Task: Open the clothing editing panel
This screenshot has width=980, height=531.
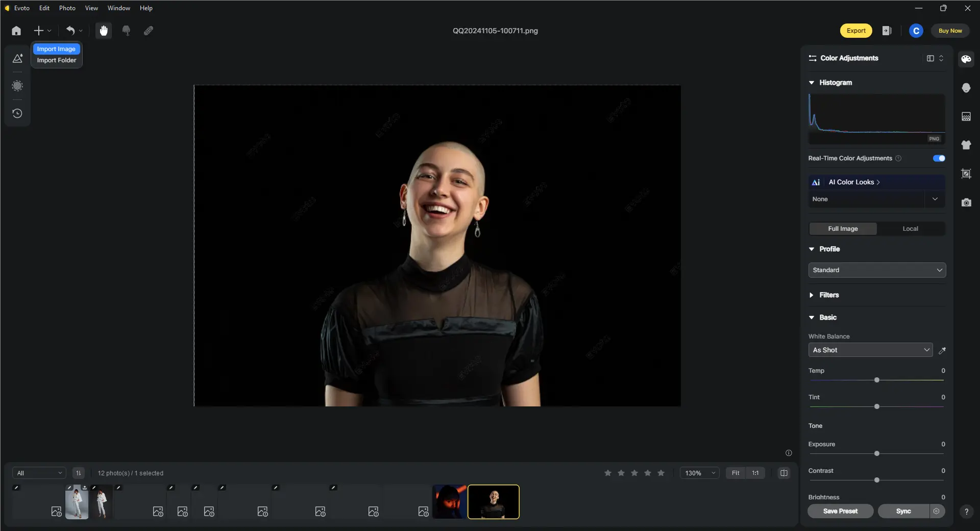Action: pos(966,145)
